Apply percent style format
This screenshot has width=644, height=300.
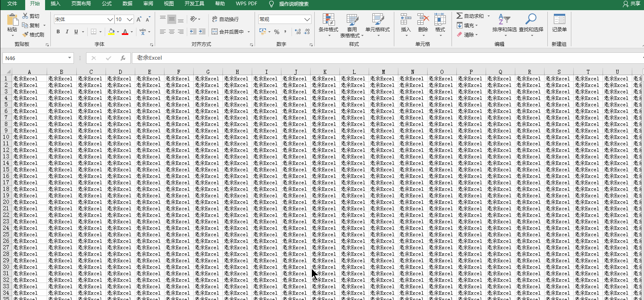[x=277, y=32]
